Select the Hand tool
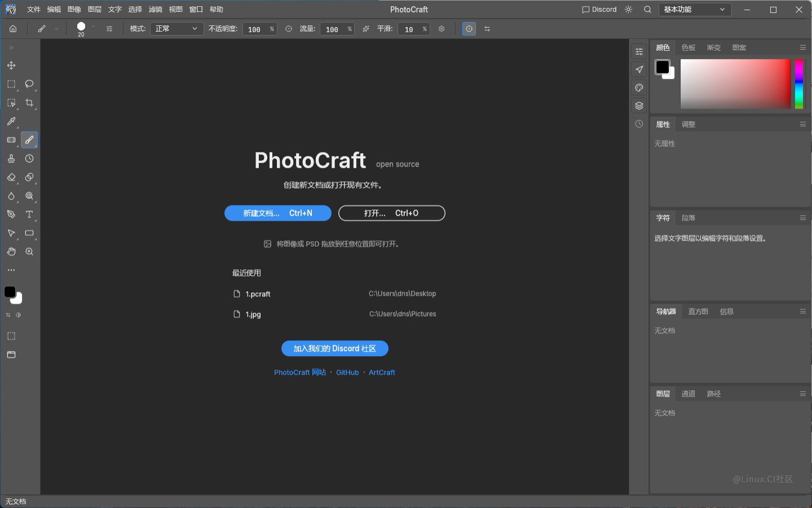 pyautogui.click(x=11, y=252)
